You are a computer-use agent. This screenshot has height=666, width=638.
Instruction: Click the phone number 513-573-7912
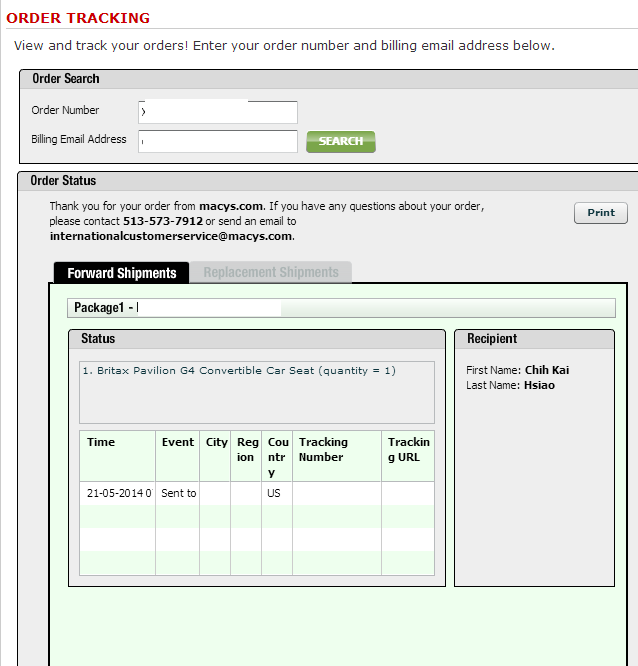coord(163,221)
